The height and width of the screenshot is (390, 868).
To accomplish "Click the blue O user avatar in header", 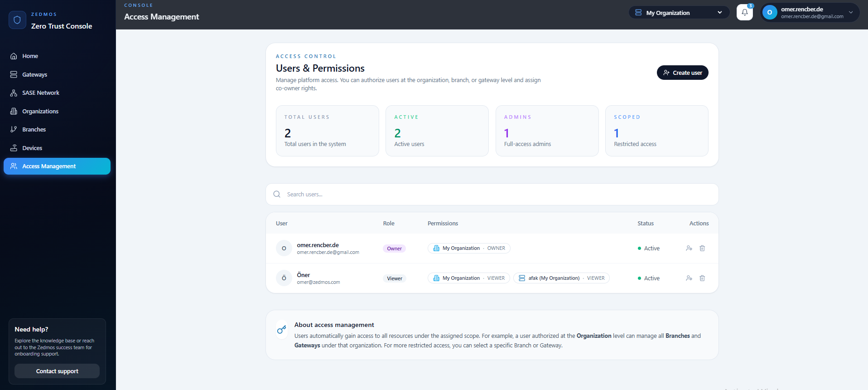I will coord(770,12).
